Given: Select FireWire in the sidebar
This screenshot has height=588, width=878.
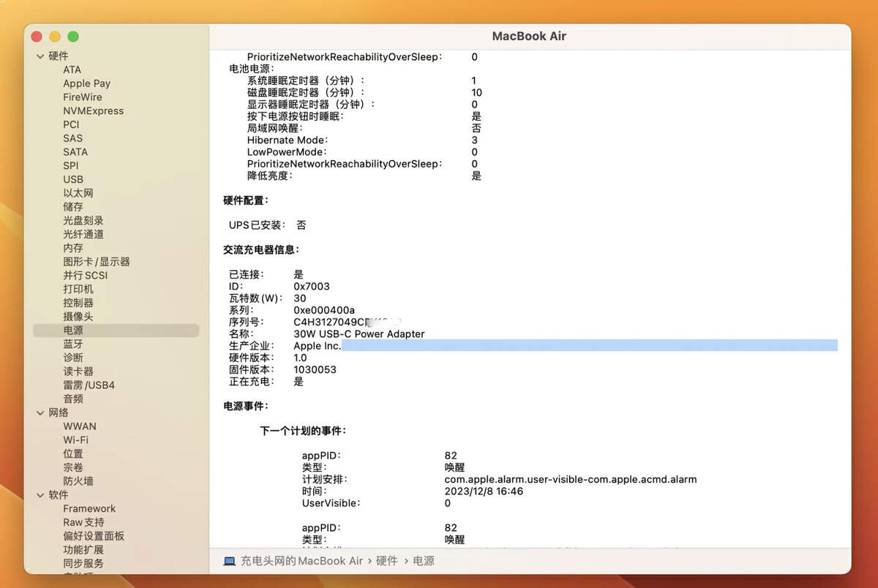Looking at the screenshot, I should tap(83, 97).
